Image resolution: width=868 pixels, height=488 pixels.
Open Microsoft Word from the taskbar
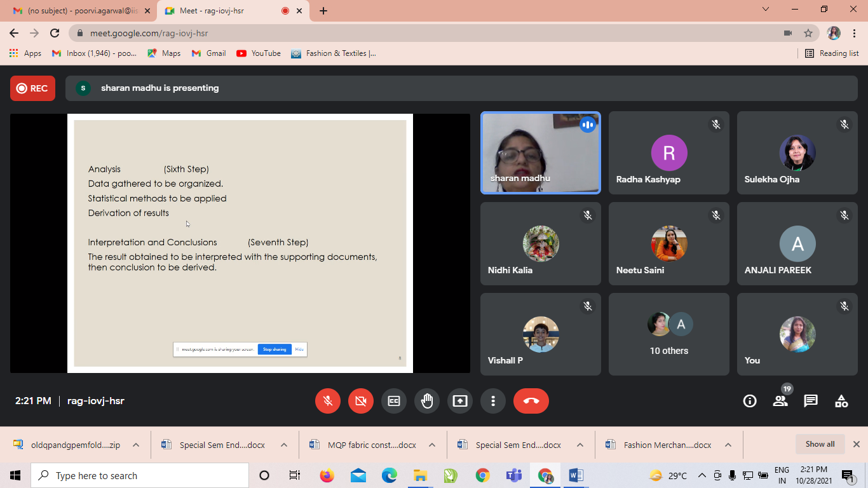click(576, 475)
